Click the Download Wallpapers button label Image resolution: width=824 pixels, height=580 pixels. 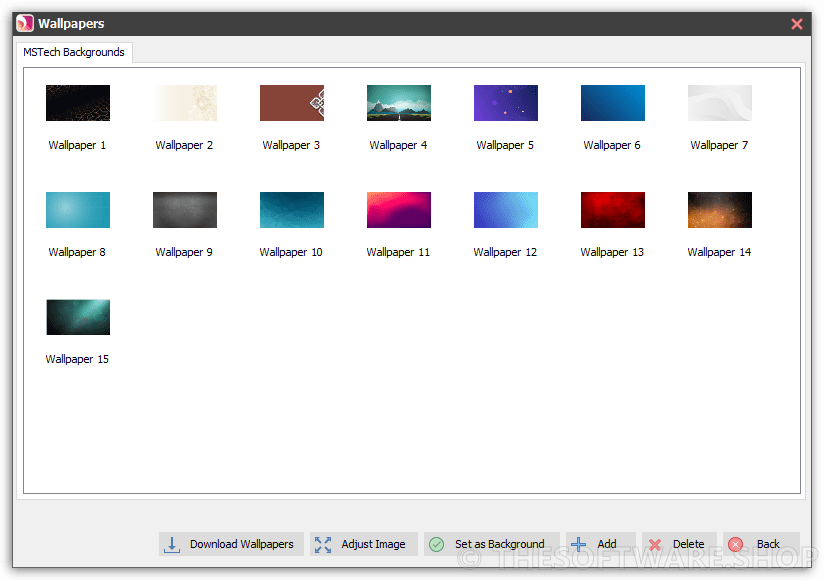coord(241,544)
